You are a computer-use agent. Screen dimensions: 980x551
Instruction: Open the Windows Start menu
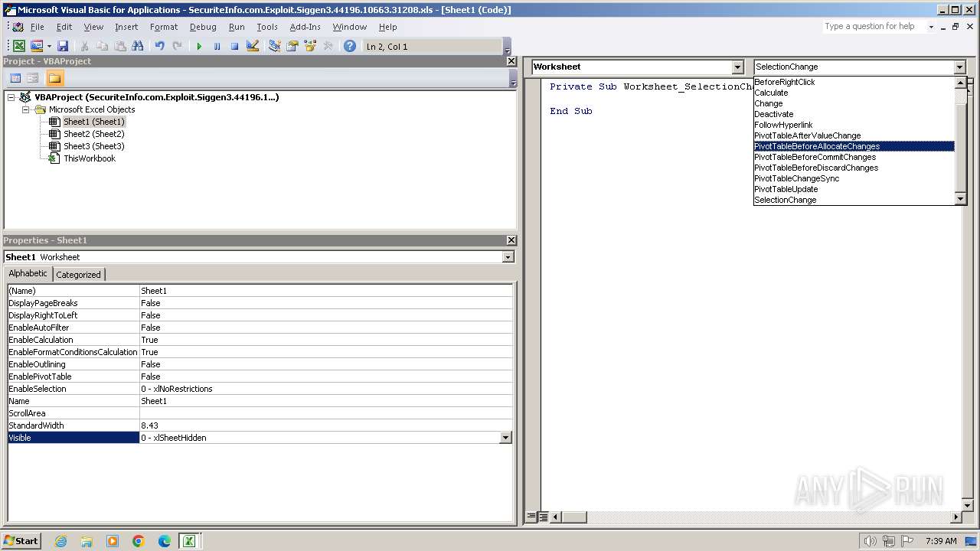tap(21, 541)
